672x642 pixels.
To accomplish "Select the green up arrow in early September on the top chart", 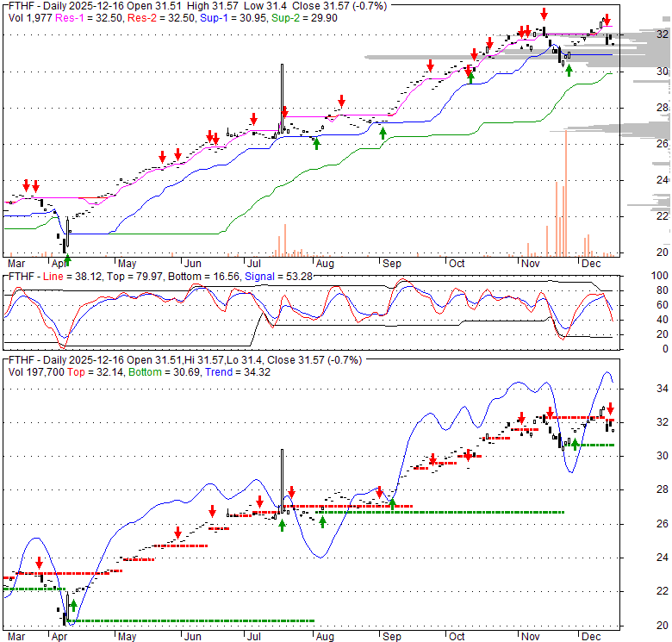I will coord(383,133).
